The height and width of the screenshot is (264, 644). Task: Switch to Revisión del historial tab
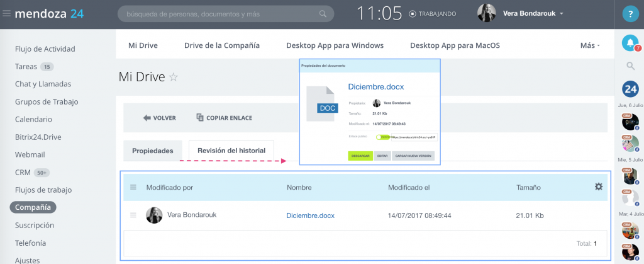(x=231, y=151)
